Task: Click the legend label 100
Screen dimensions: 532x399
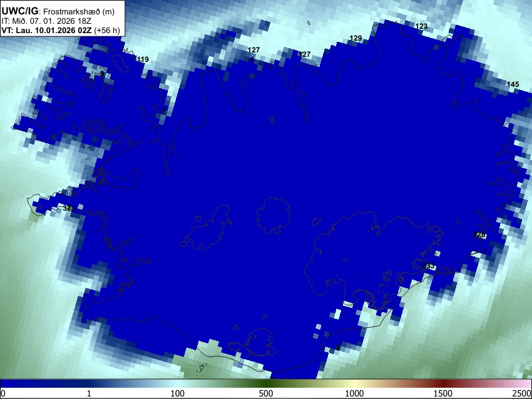Action: 178,393
